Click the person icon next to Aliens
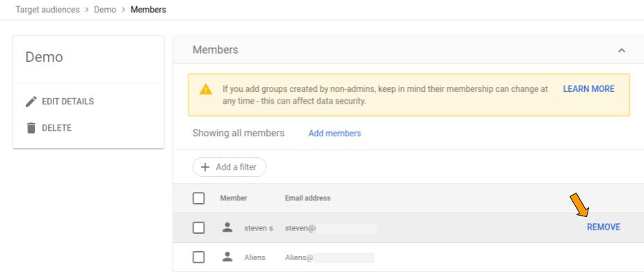Viewport: 644px width, 272px height. (227, 257)
